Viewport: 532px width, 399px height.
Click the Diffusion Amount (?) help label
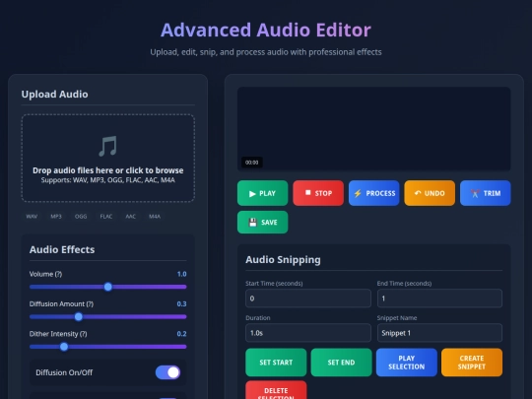(61, 303)
